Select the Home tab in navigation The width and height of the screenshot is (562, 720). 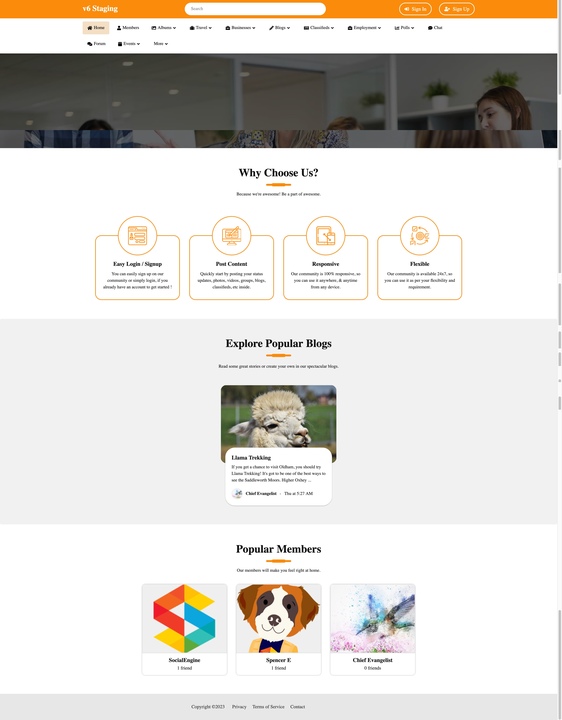pyautogui.click(x=96, y=28)
